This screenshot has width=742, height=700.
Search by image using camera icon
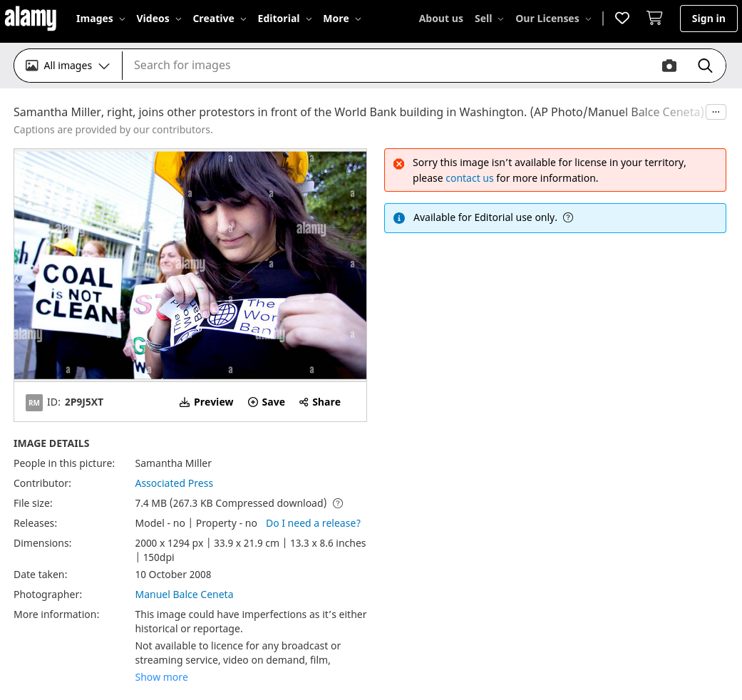click(669, 66)
